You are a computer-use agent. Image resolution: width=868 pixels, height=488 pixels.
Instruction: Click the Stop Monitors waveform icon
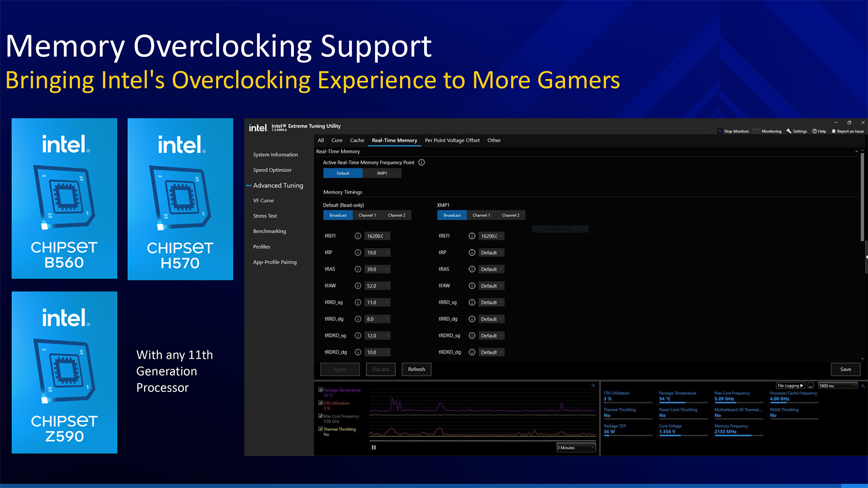tap(720, 131)
